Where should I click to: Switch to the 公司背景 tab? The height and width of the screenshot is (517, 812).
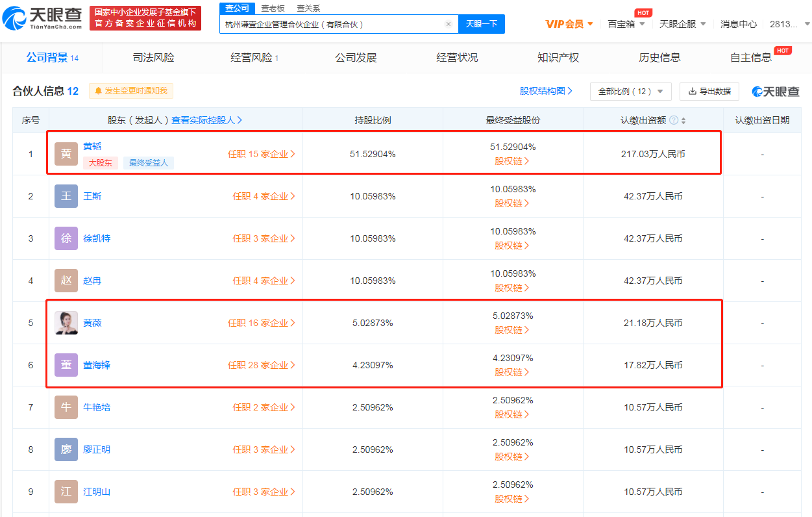click(x=52, y=57)
